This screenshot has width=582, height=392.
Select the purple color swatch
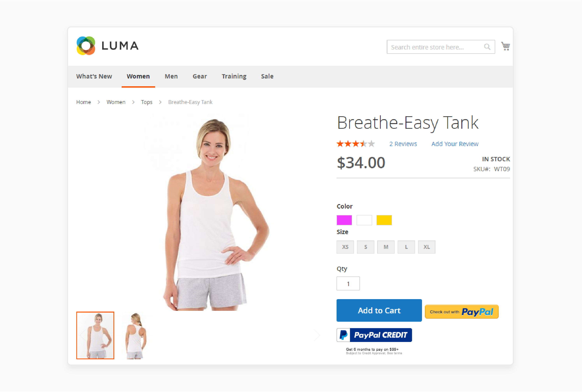coord(344,220)
